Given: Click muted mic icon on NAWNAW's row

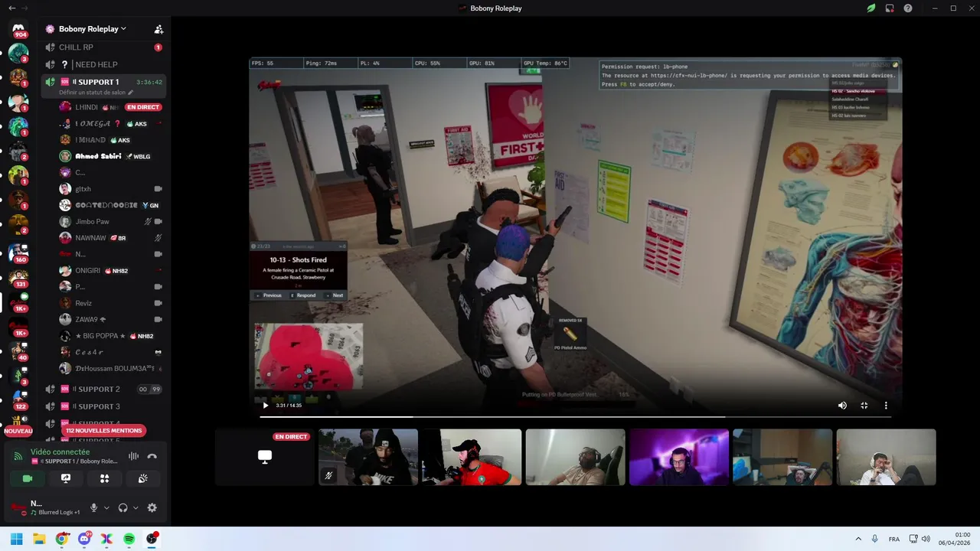Looking at the screenshot, I should click(158, 238).
